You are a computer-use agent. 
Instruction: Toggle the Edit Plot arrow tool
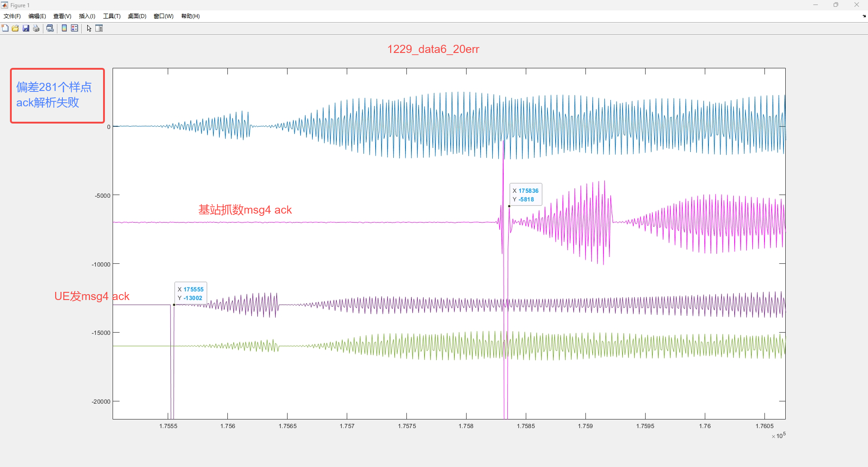[x=89, y=29]
